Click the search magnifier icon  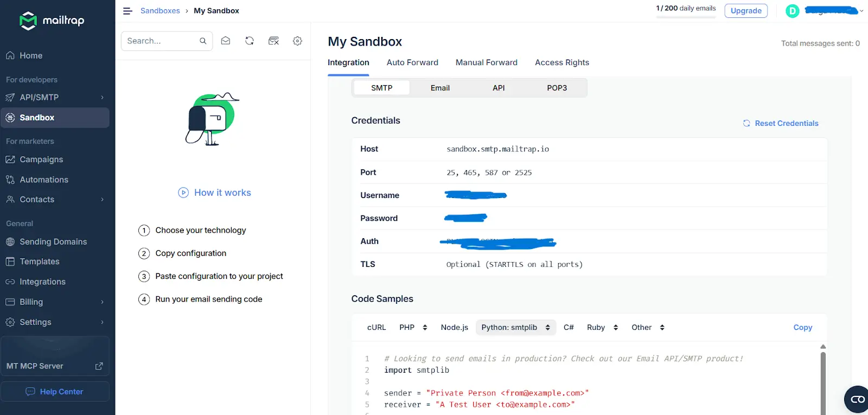[203, 41]
